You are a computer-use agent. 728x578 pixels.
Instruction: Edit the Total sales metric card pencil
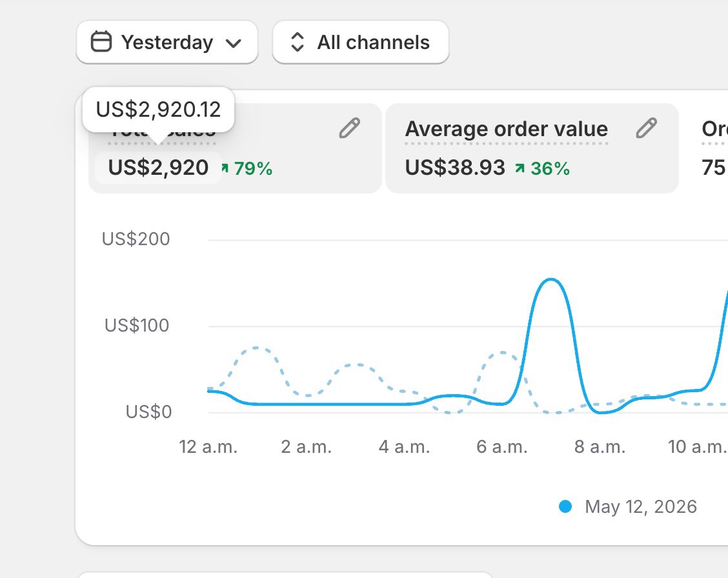coord(350,128)
